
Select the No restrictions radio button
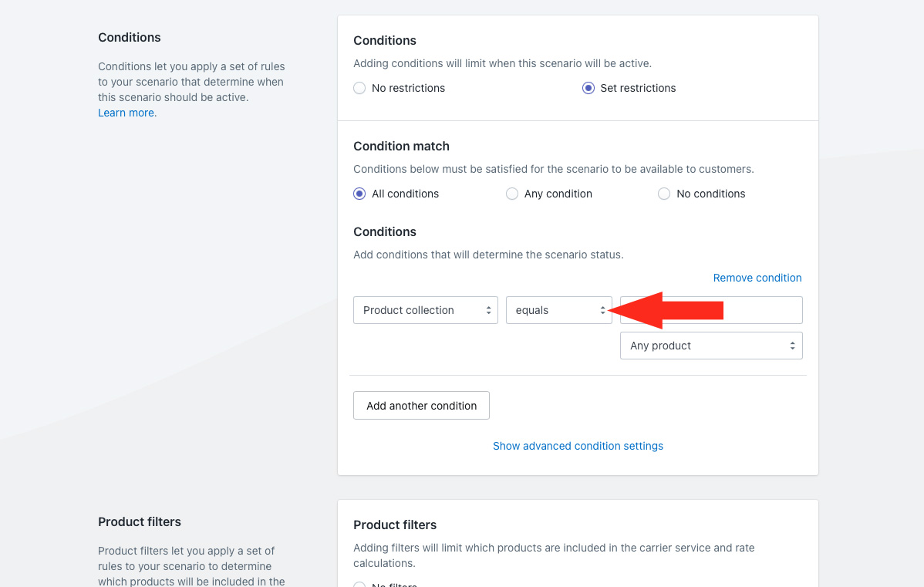tap(359, 88)
